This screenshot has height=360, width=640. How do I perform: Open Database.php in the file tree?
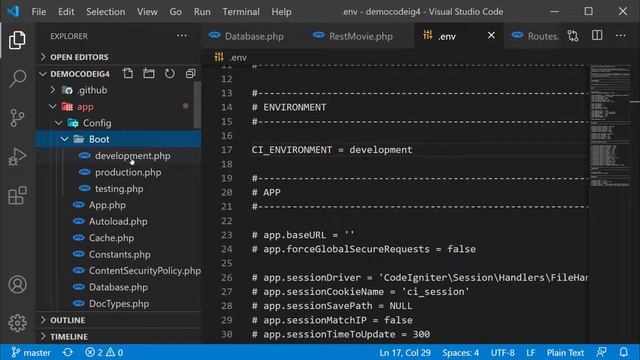[118, 287]
